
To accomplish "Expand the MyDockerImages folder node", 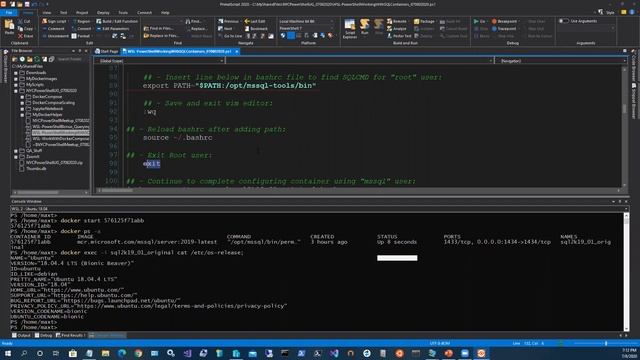I will 16,79.
